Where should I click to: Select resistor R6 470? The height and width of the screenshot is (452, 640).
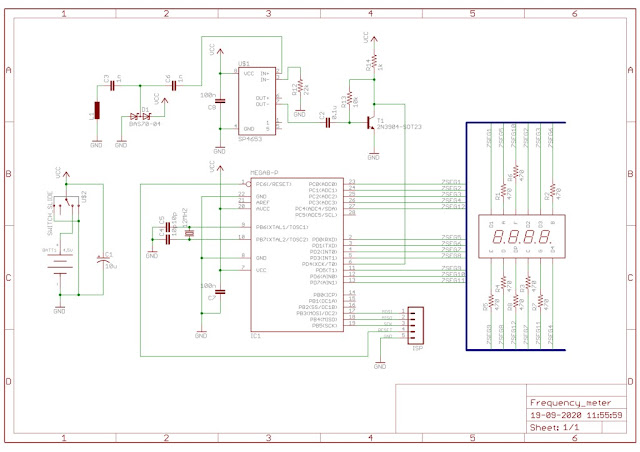(516, 172)
